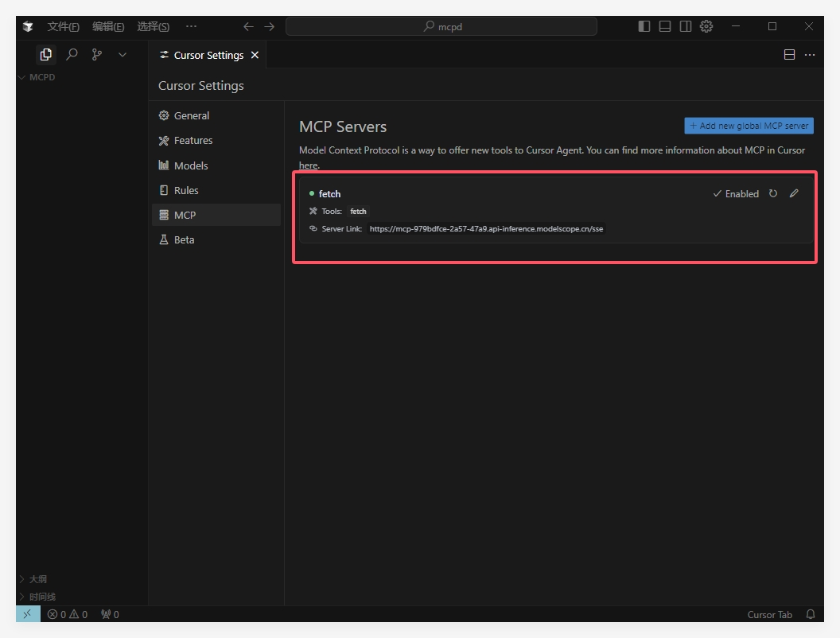
Task: Edit the fetch server with pencil icon
Action: [794, 193]
